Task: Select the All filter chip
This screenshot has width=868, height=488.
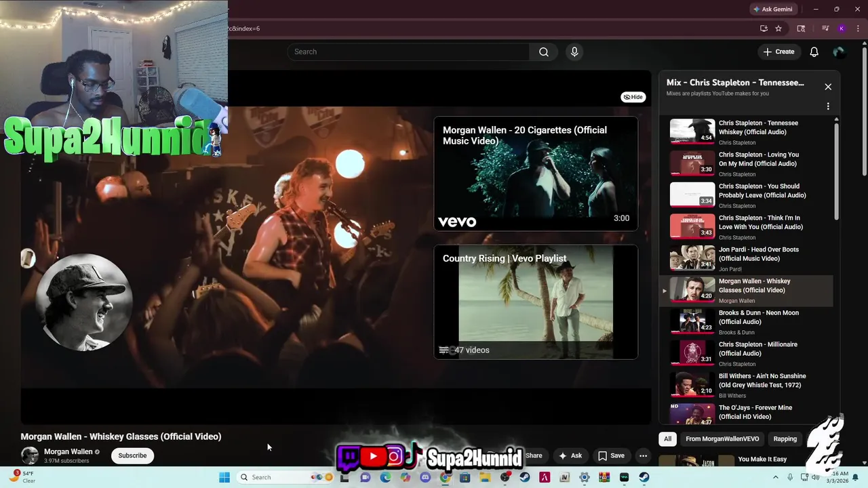Action: [x=667, y=439]
